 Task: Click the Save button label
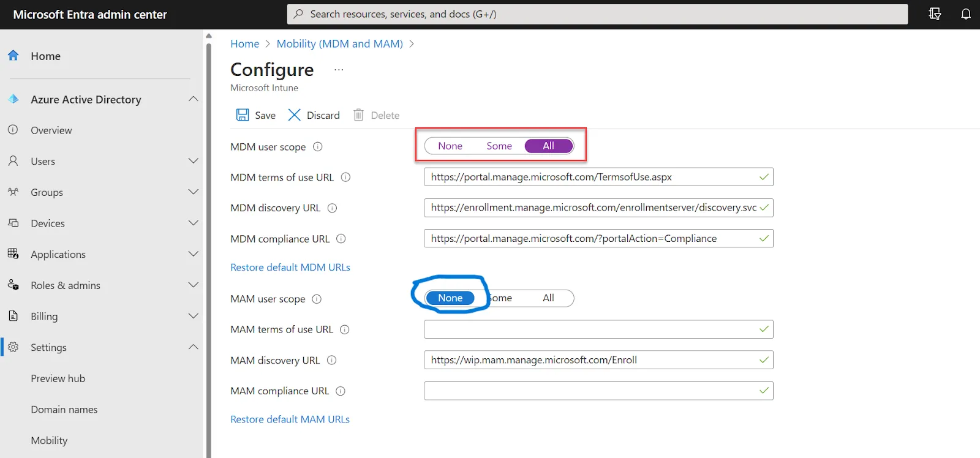click(x=265, y=115)
